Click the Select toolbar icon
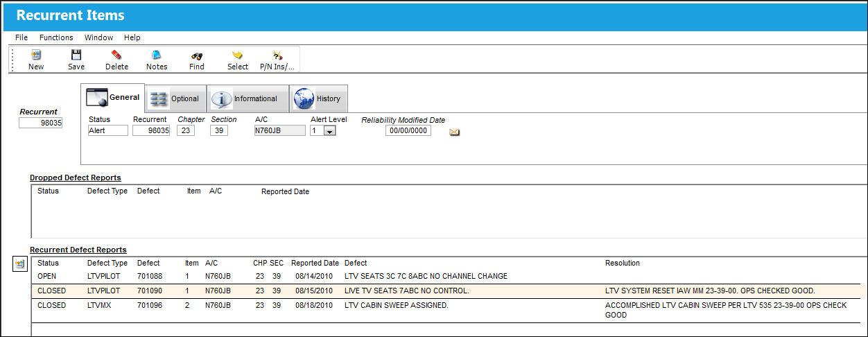 click(238, 60)
